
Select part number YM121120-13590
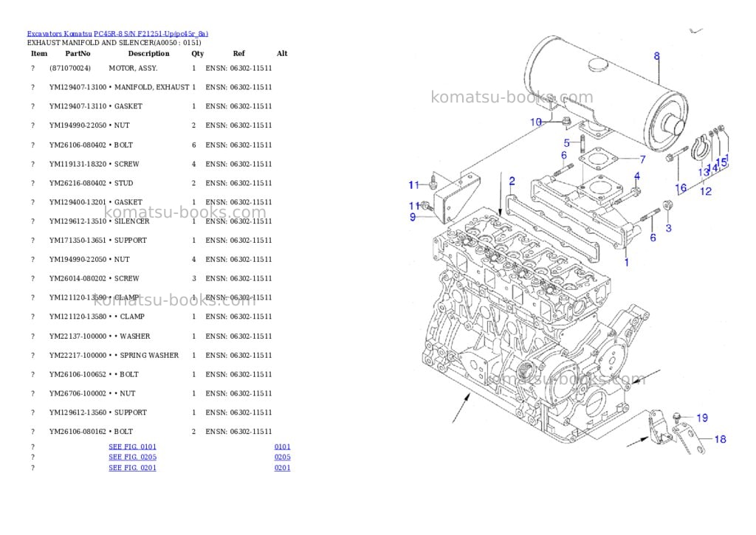tap(78, 297)
